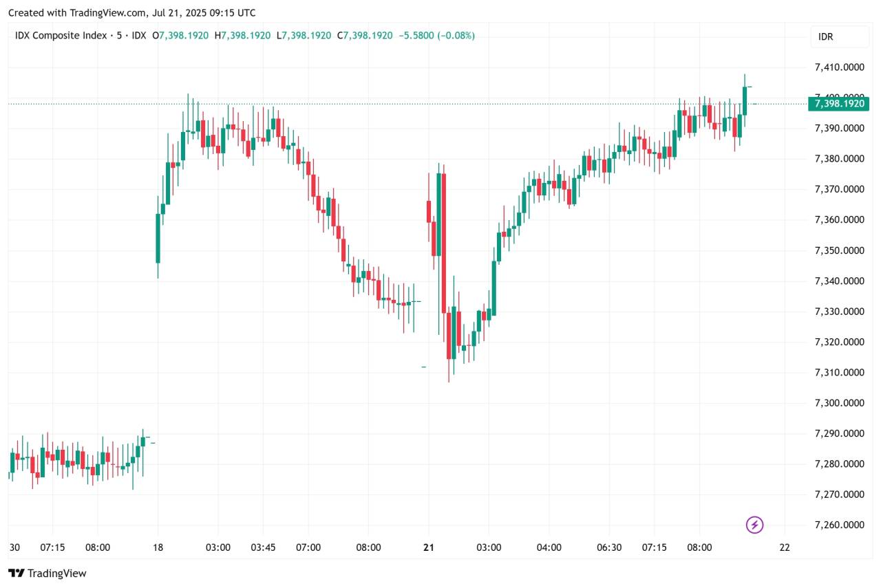This screenshot has height=588, width=881.
Task: Select the 21 date marker on time axis
Action: point(429,547)
